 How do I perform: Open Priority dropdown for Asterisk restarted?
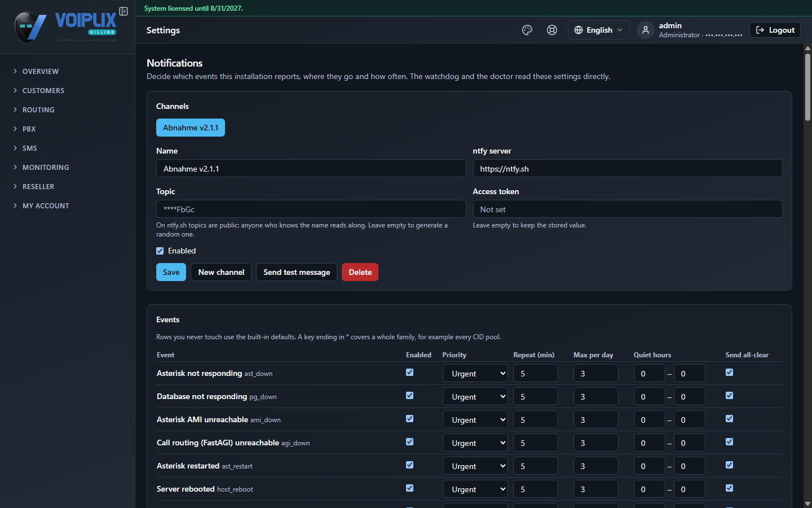475,466
